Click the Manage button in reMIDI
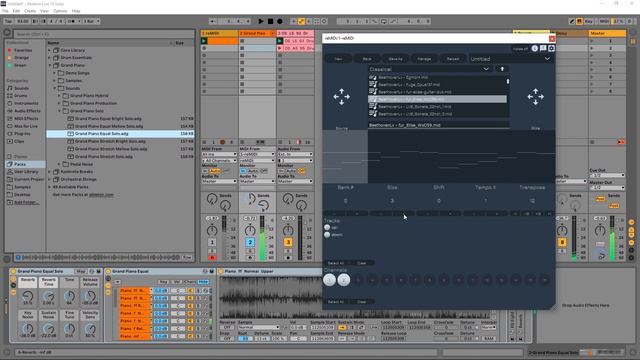The width and height of the screenshot is (640, 360). (x=424, y=59)
